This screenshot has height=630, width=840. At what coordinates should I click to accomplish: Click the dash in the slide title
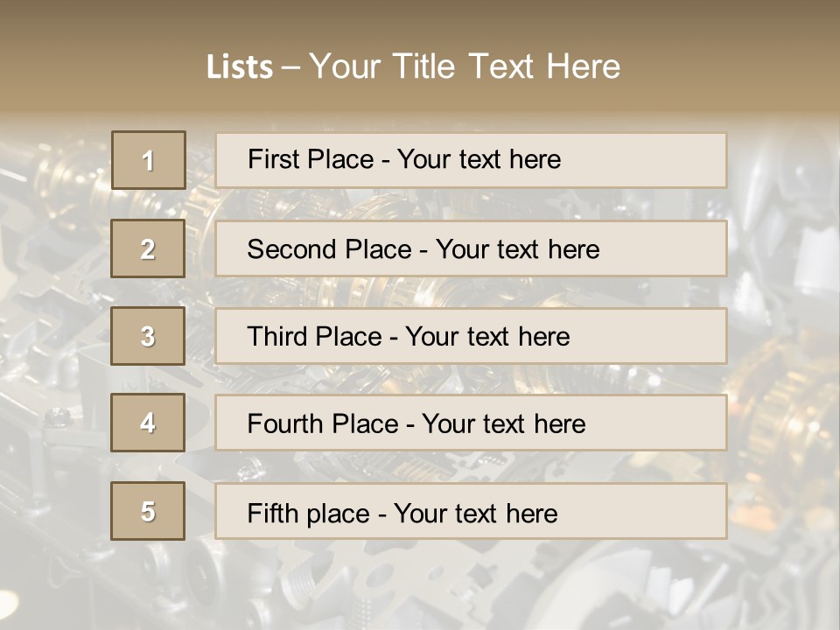click(290, 66)
